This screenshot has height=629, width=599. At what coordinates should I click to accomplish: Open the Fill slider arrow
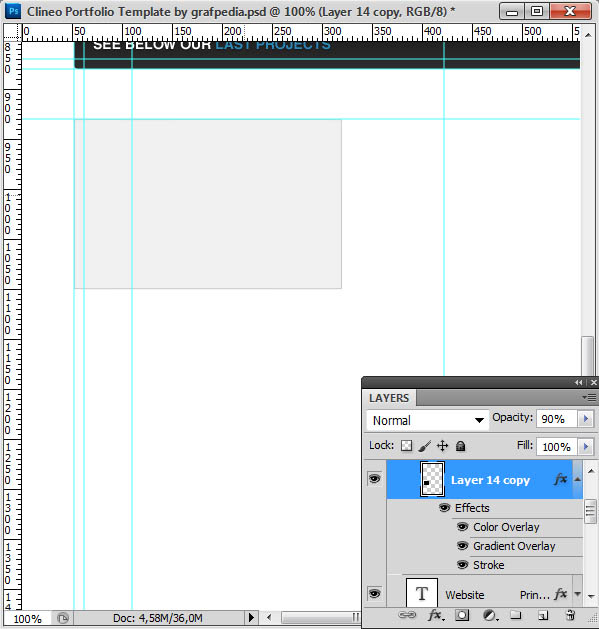(586, 446)
